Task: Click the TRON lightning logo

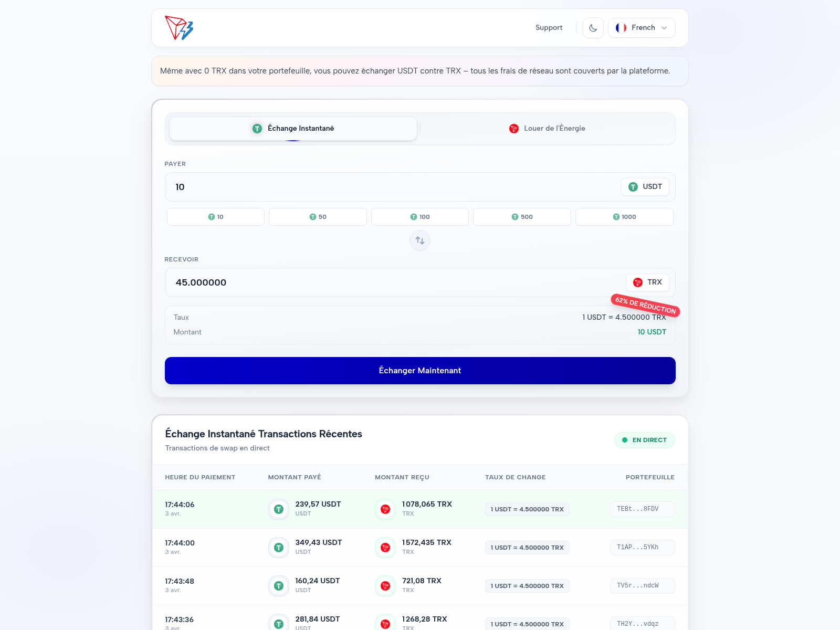Action: (x=179, y=28)
